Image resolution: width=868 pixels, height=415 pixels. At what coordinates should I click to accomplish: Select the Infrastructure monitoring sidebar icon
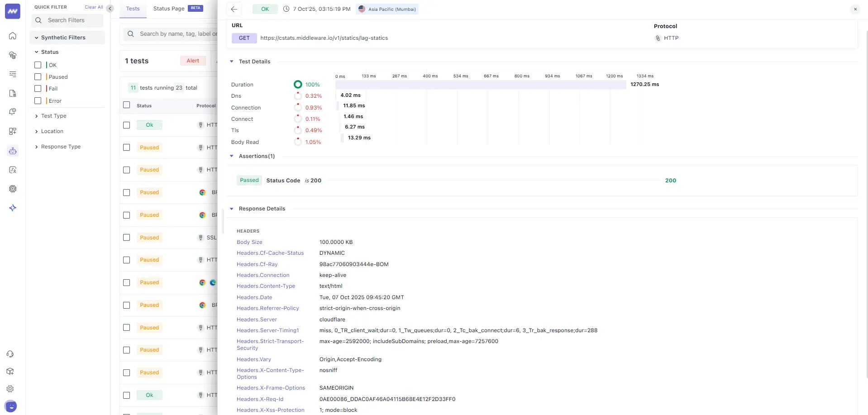coord(13,55)
